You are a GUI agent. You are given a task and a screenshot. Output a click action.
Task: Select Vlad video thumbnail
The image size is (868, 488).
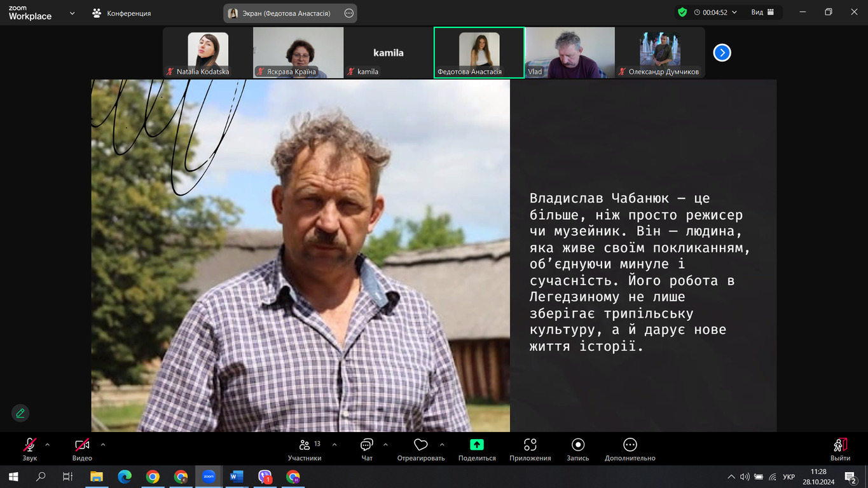pyautogui.click(x=570, y=53)
